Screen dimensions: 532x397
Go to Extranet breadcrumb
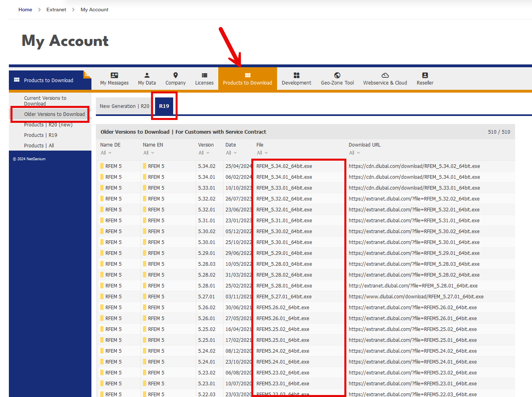56,10
